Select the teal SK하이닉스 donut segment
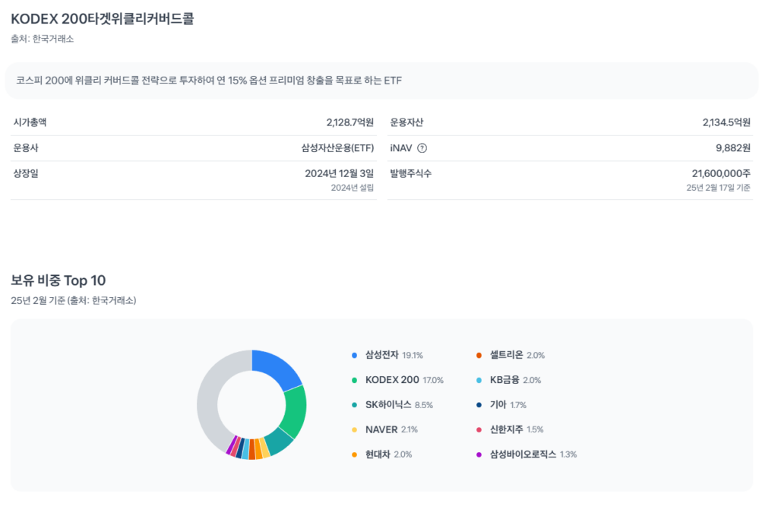 click(x=279, y=441)
